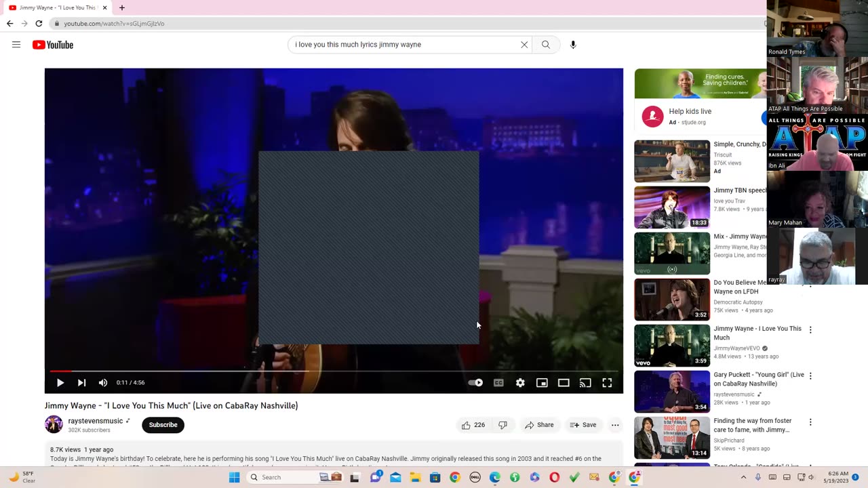This screenshot has width=868, height=488.
Task: Select Ronald Tymes video tile
Action: point(817,28)
